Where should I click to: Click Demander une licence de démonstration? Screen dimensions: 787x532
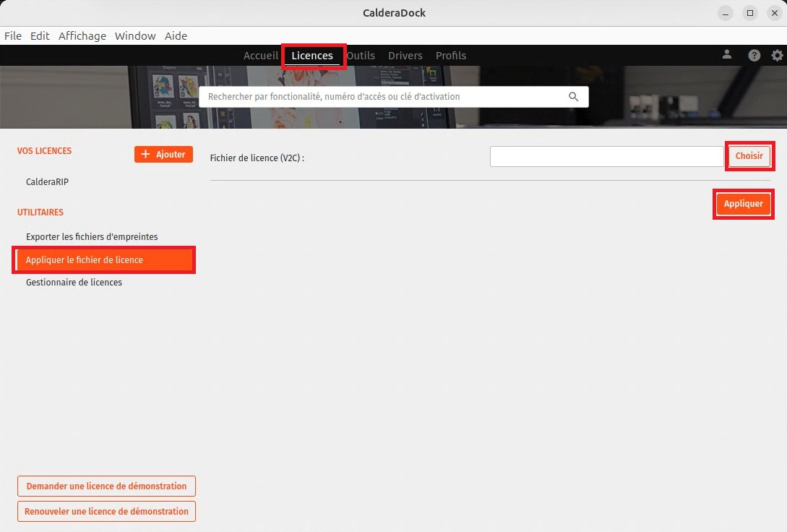[106, 486]
